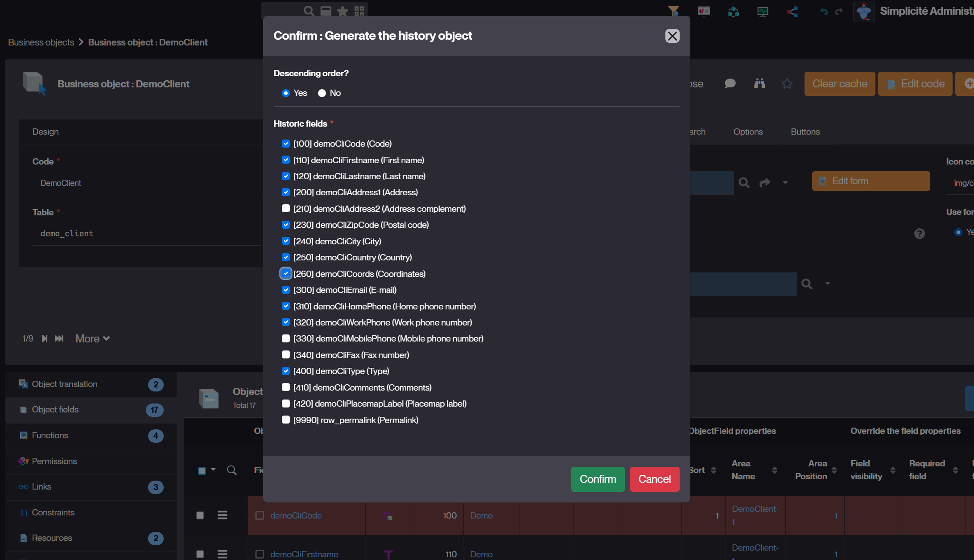Viewport: 974px width, 560px height.
Task: Sort by Field visibility column arrows
Action: [893, 470]
